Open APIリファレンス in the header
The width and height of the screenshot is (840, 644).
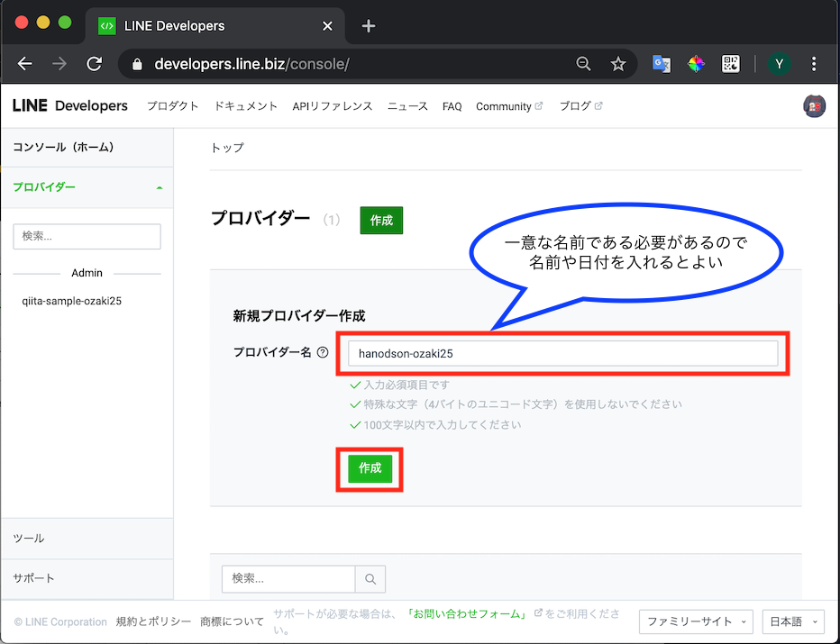pos(333,106)
